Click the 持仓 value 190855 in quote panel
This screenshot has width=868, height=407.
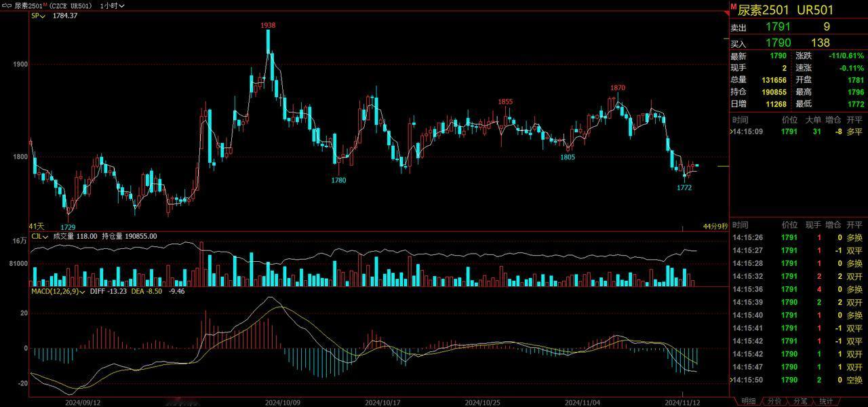tap(774, 92)
